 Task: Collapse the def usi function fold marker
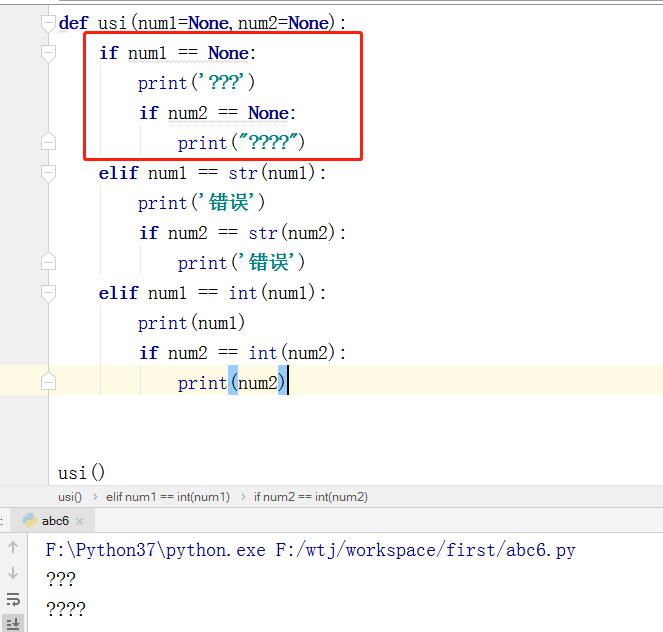coord(48,23)
